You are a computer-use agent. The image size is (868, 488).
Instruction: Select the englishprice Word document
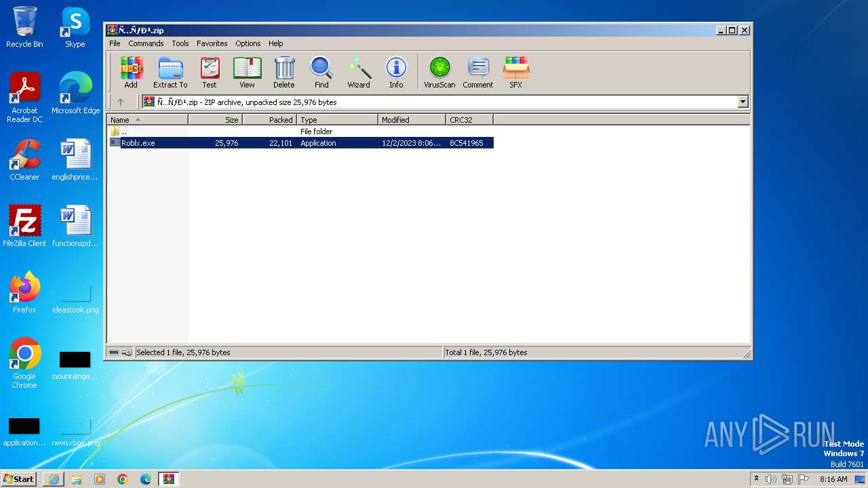pos(75,160)
